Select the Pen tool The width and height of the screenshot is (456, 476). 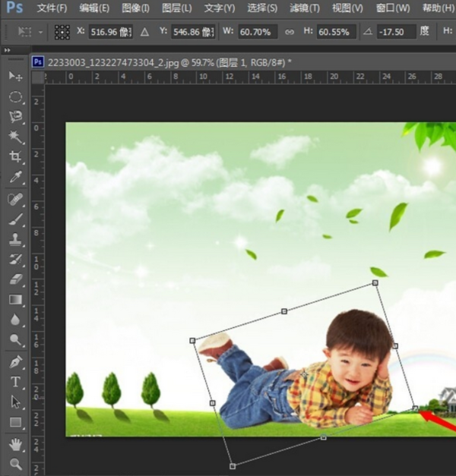pyautogui.click(x=15, y=361)
